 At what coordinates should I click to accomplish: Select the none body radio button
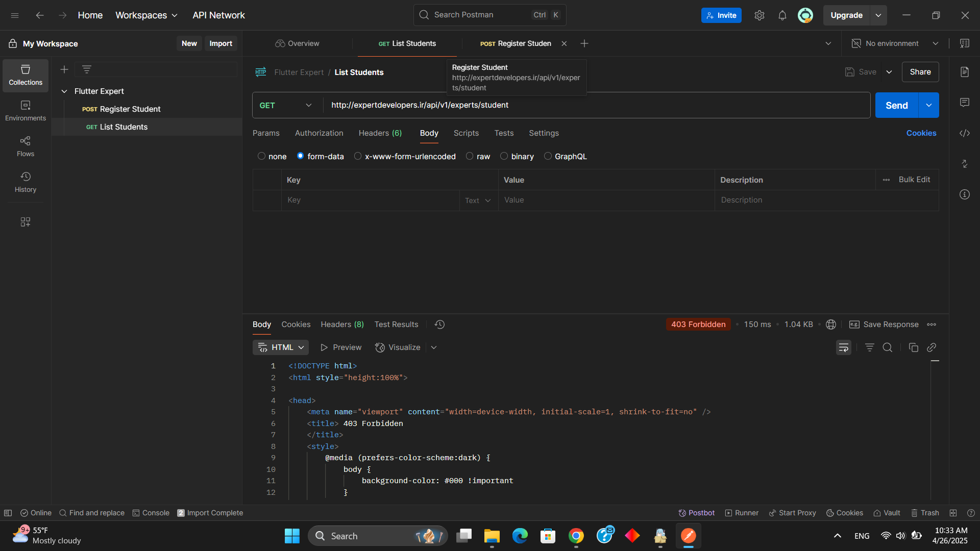click(x=261, y=156)
